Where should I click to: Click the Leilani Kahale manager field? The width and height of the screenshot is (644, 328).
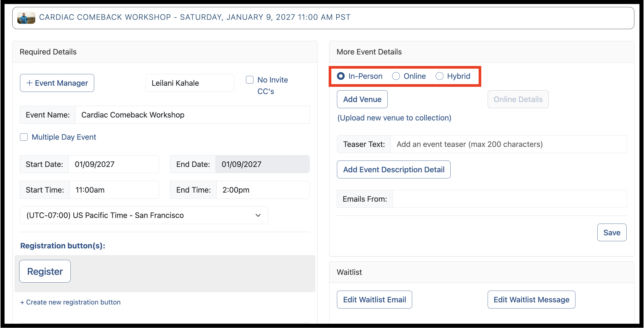190,83
